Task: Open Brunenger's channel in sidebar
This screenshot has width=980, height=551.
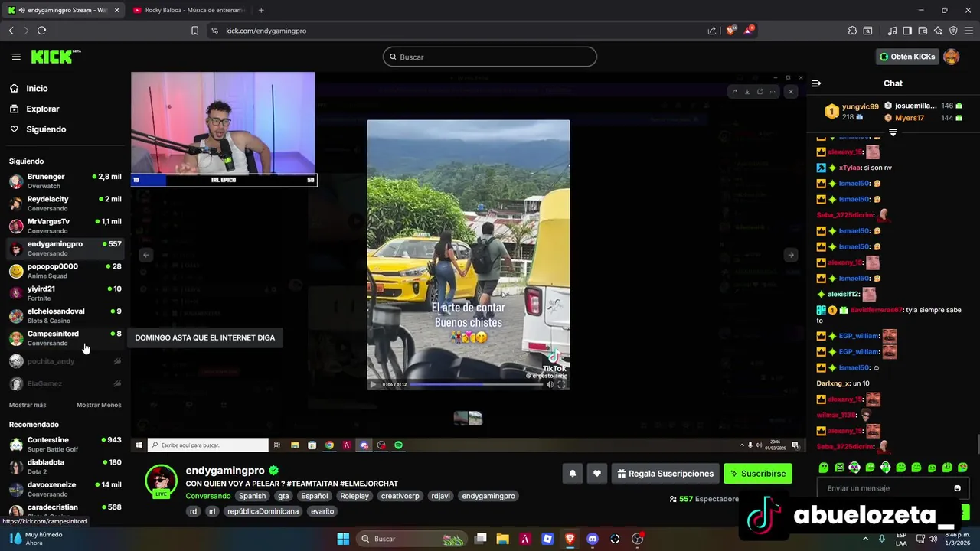Action: tap(65, 181)
